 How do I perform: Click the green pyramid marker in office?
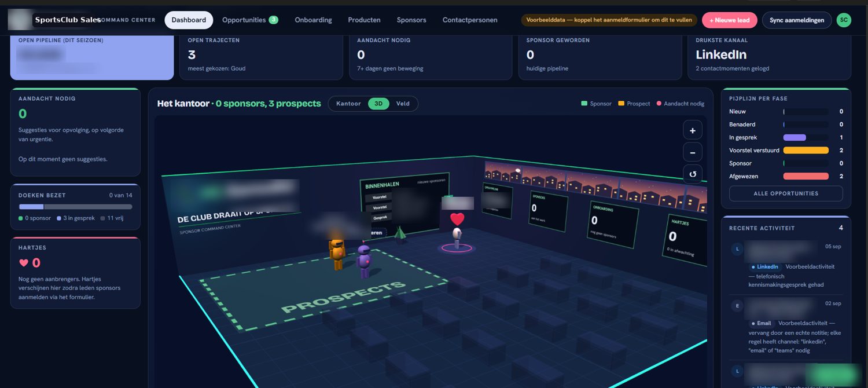click(400, 233)
